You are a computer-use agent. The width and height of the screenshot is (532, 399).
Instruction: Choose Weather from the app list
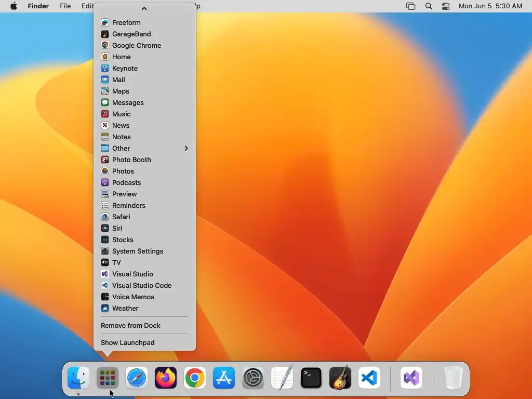tap(144, 309)
